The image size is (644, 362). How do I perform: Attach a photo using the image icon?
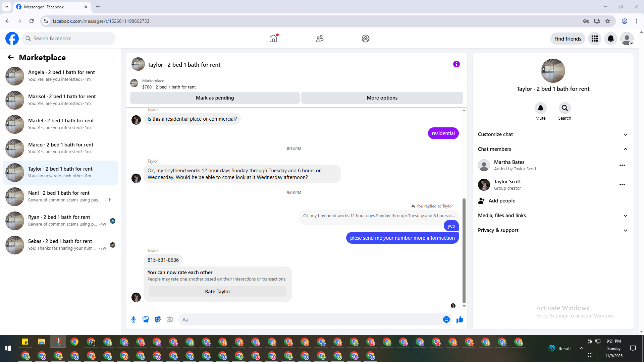click(146, 319)
